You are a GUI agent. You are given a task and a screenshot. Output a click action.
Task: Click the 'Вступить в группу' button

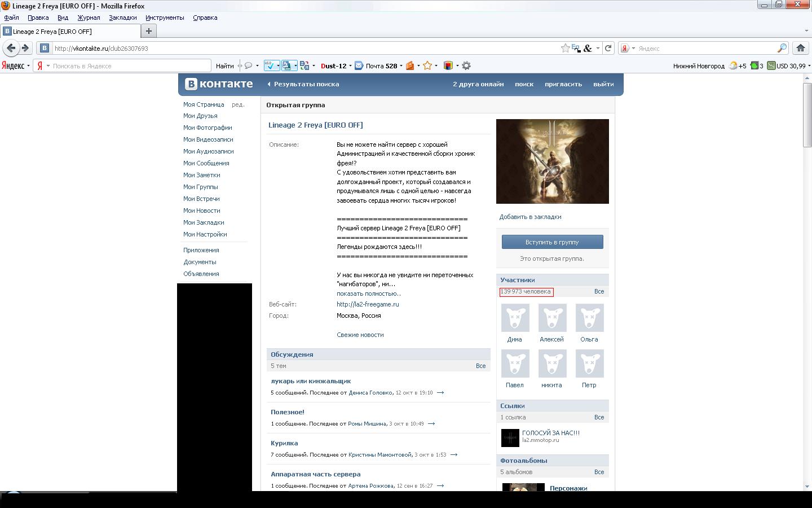tap(552, 242)
